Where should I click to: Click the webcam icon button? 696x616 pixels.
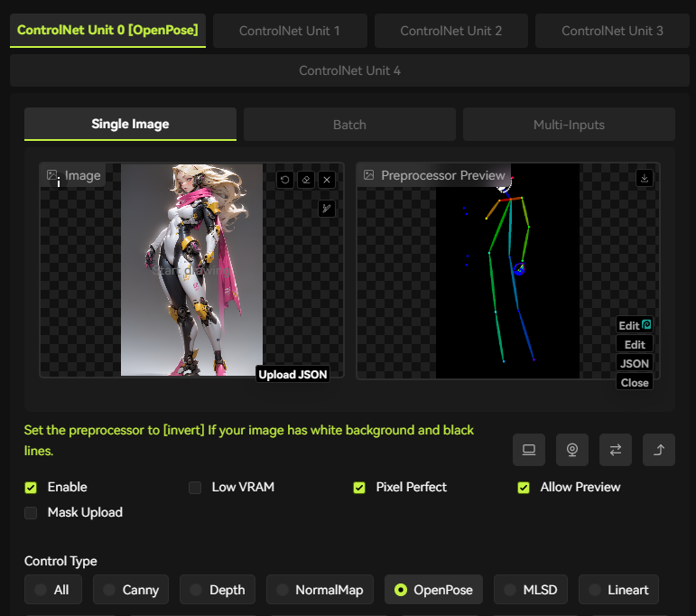click(572, 450)
